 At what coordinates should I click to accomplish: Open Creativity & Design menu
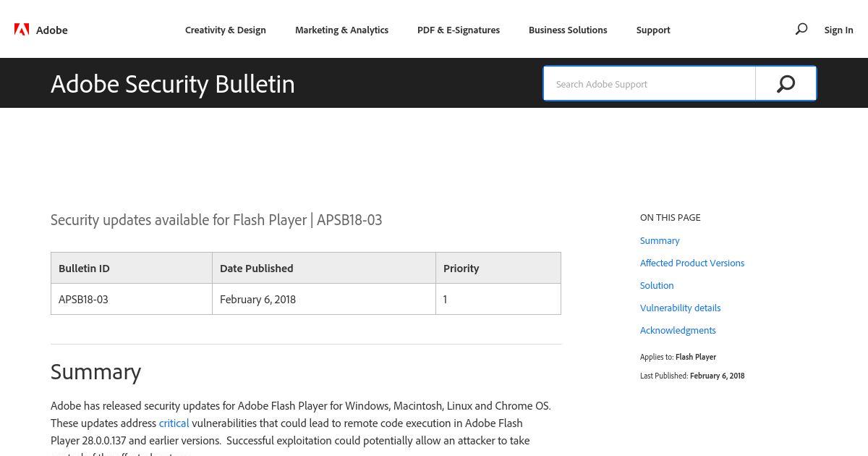(x=226, y=30)
